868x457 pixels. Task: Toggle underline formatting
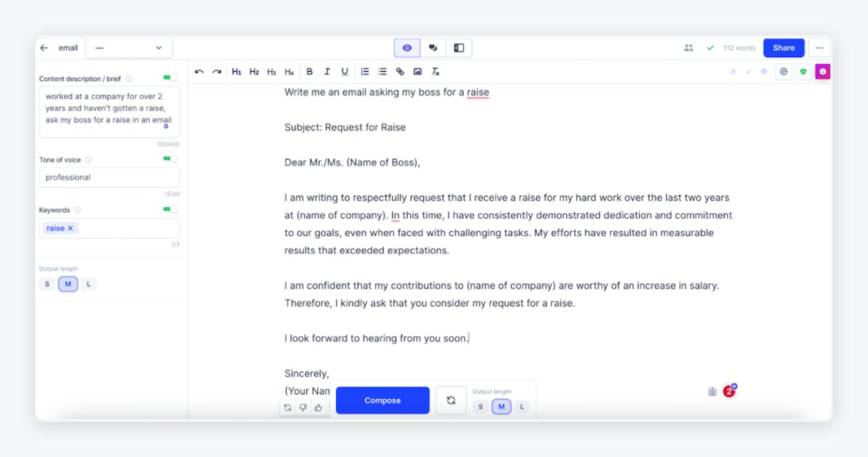pos(345,72)
